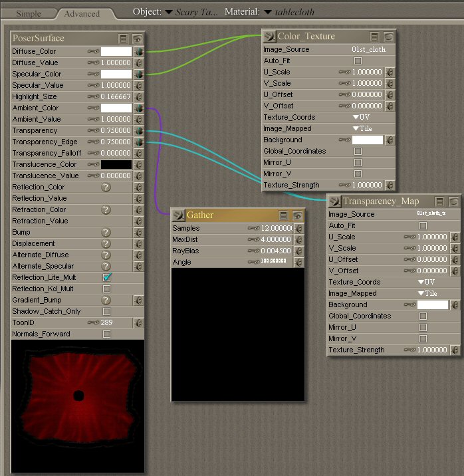Click Color_Texture U_Scale plug icon
The height and width of the screenshot is (476, 464).
click(x=390, y=72)
